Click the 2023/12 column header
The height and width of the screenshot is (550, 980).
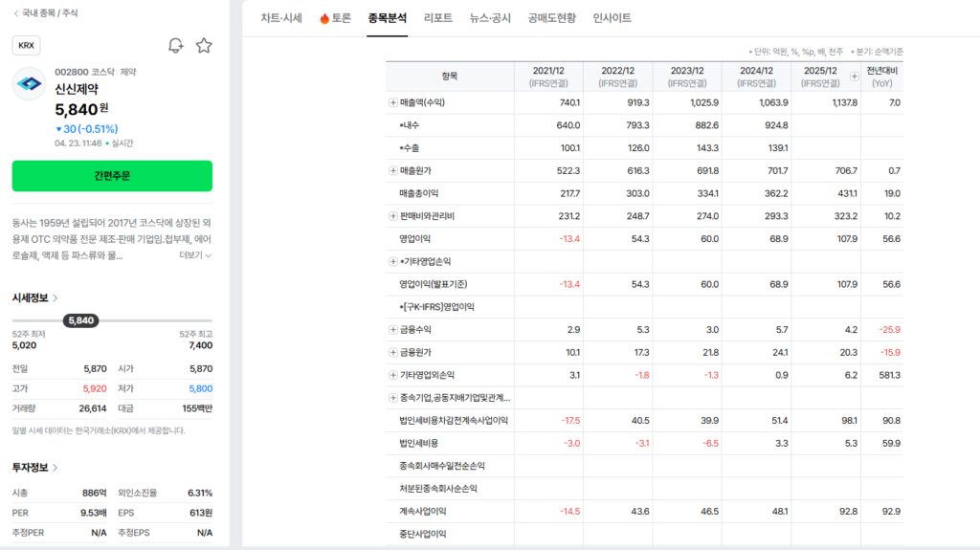(687, 77)
